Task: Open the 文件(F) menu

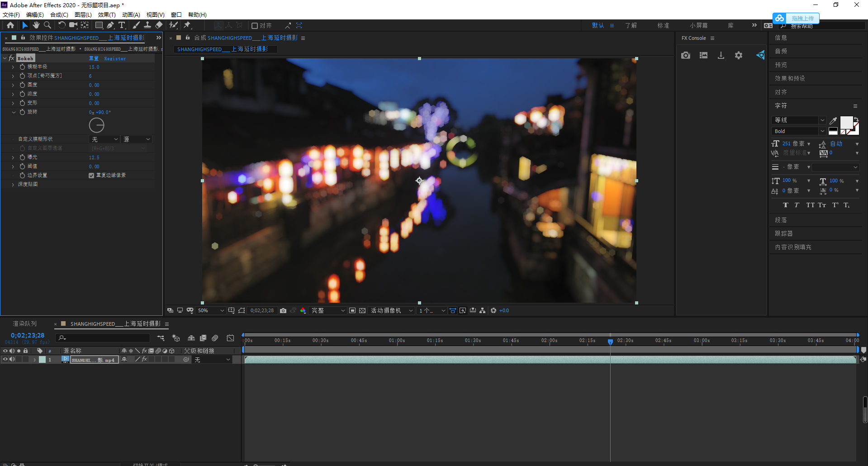Action: point(11,15)
